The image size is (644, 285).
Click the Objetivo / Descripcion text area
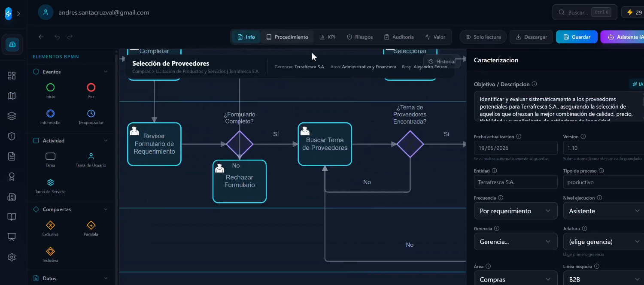coord(559,106)
